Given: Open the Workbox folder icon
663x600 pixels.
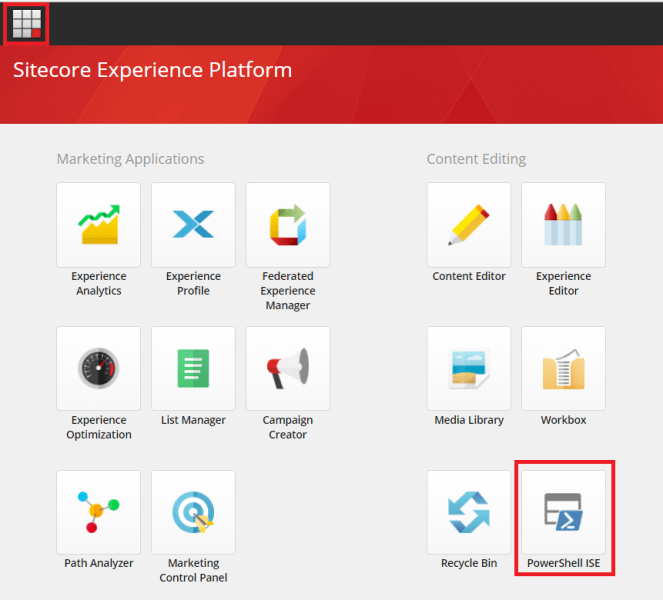Looking at the screenshot, I should point(563,368).
